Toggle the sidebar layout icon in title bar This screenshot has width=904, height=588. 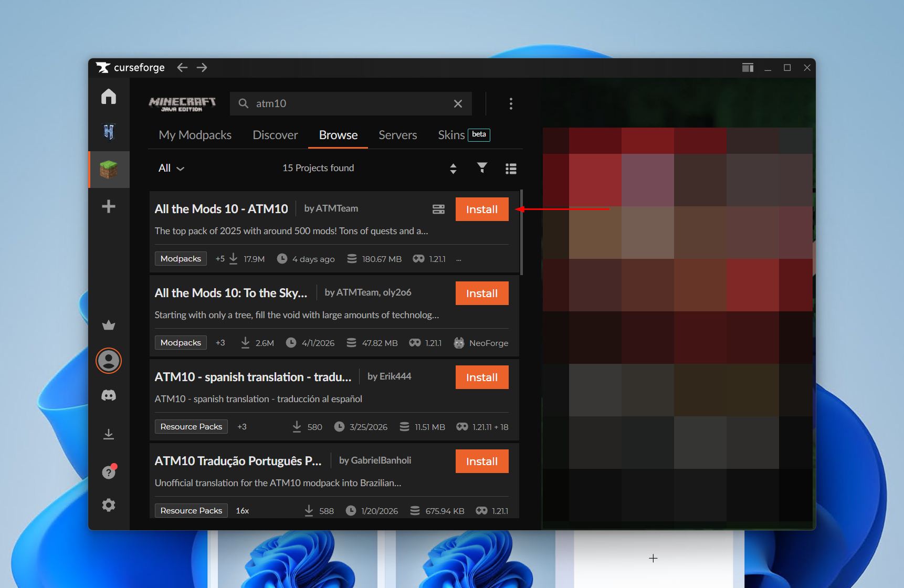(748, 68)
